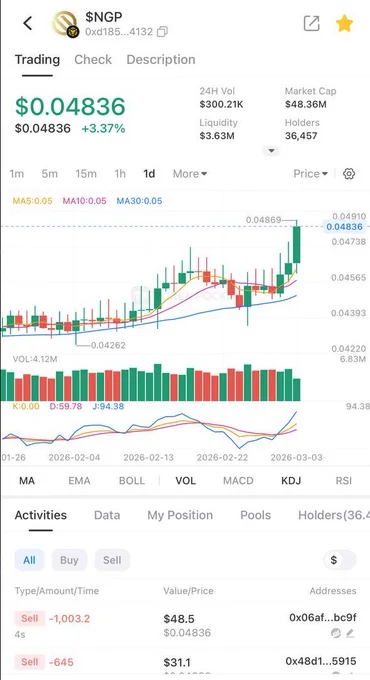The width and height of the screenshot is (370, 680).
Task: Select the 1h timeframe
Action: 120,174
